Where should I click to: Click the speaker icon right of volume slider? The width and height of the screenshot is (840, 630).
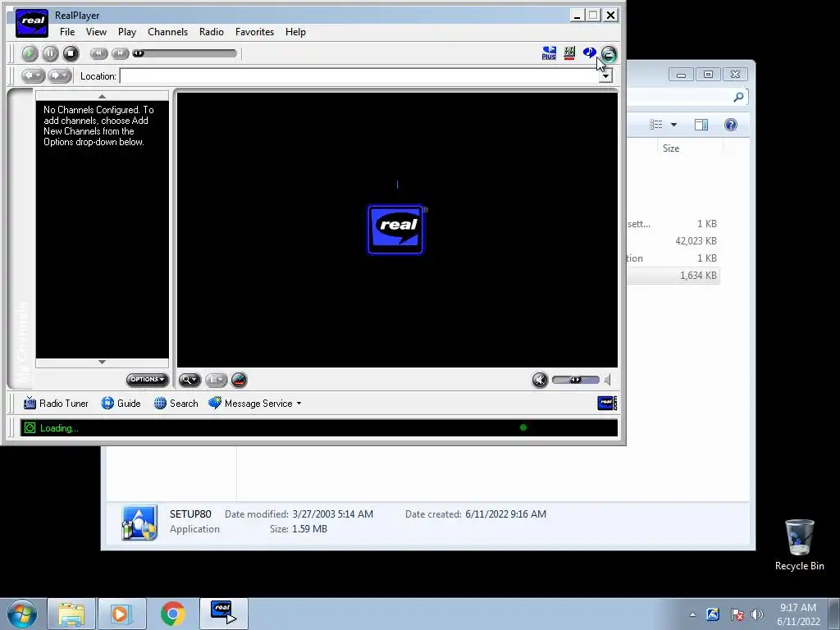click(x=608, y=380)
